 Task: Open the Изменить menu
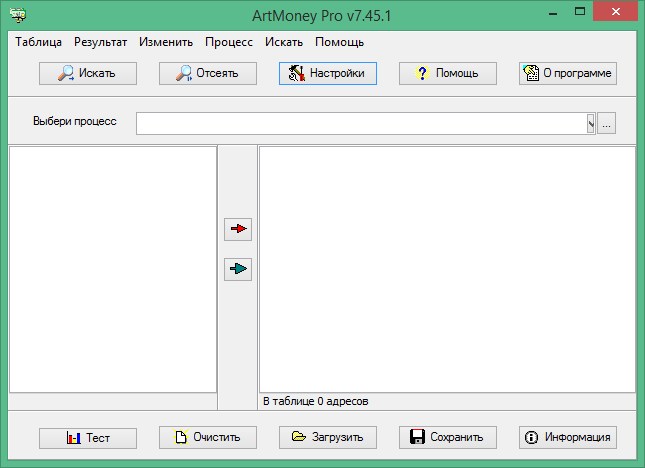pos(166,42)
